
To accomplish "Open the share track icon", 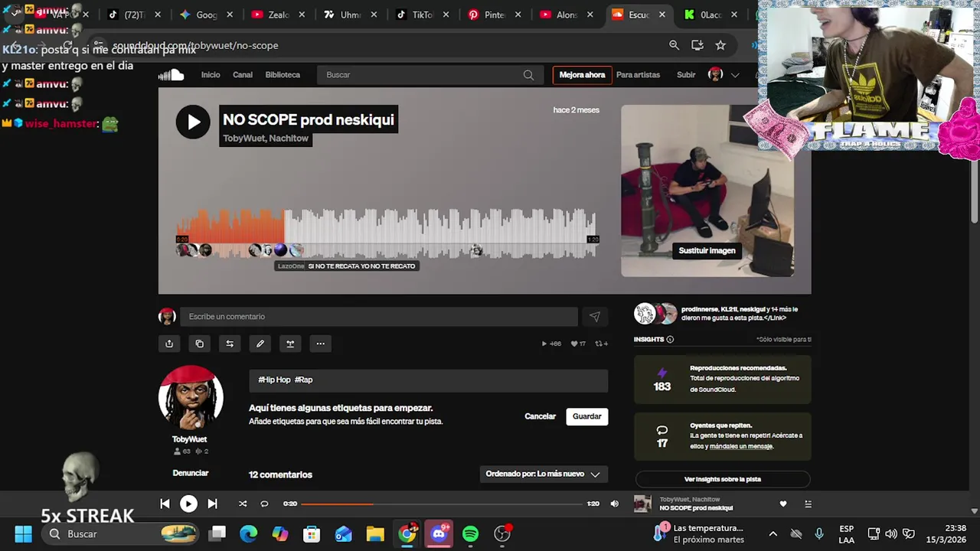I will click(x=169, y=344).
